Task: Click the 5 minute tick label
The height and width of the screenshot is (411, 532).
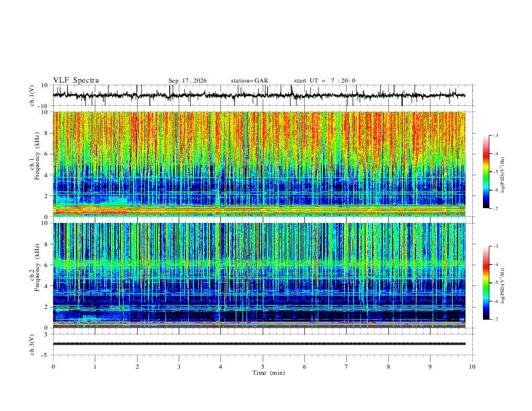Action: [x=263, y=367]
